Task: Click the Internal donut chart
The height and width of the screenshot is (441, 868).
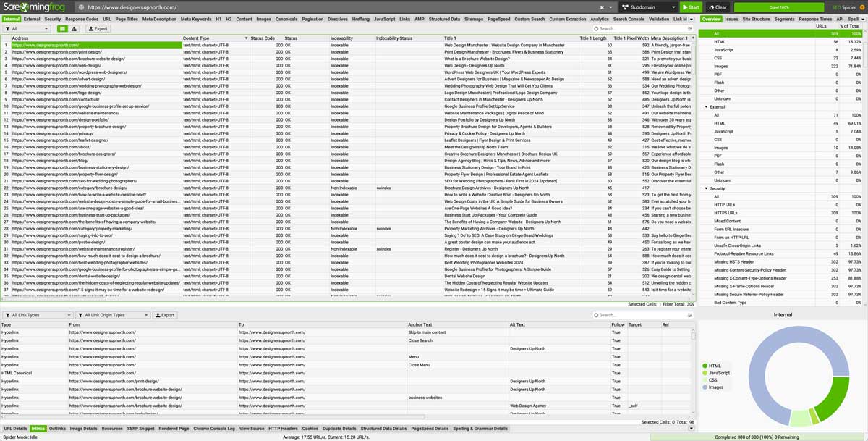Action: (799, 377)
